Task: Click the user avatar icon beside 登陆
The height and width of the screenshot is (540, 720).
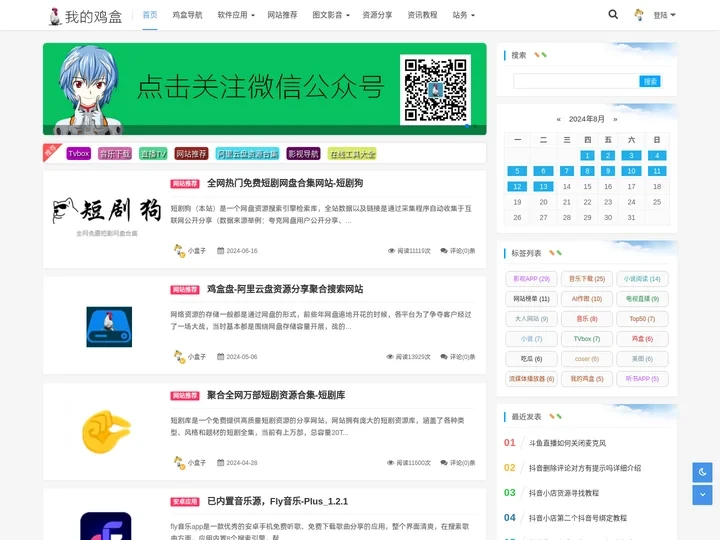Action: coord(639,15)
